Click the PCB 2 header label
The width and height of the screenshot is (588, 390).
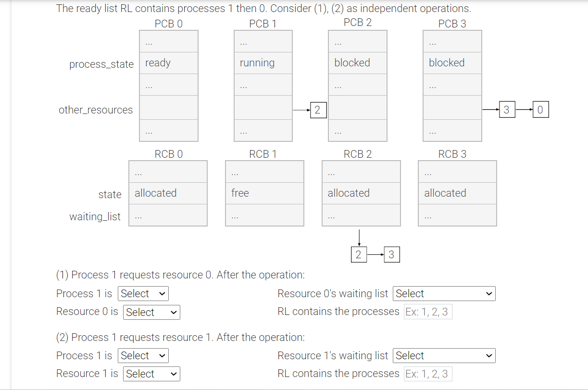pos(357,22)
